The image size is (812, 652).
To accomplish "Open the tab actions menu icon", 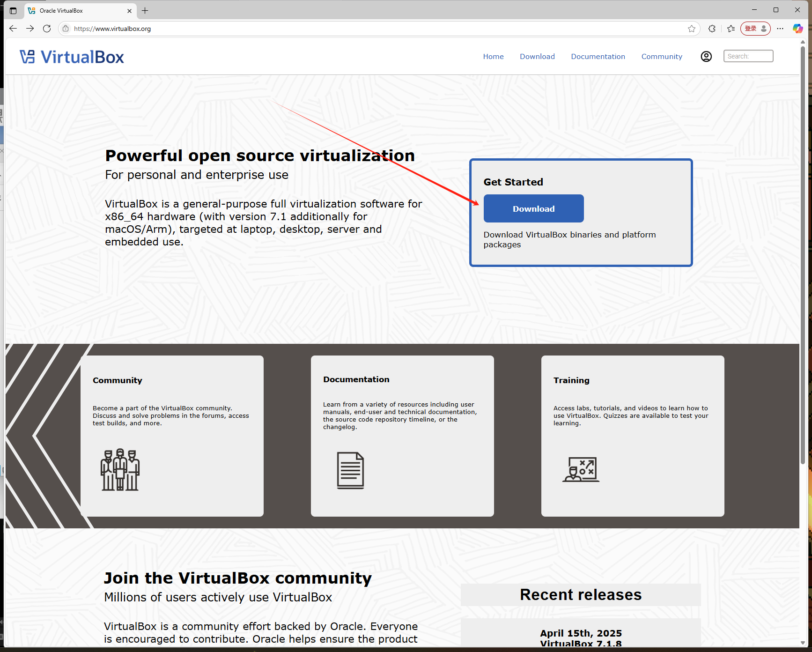I will 13,10.
